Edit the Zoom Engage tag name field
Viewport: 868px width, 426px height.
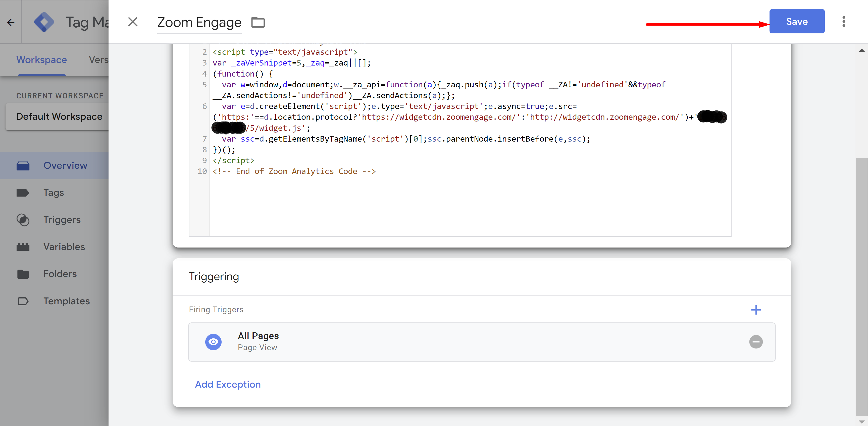pos(199,23)
